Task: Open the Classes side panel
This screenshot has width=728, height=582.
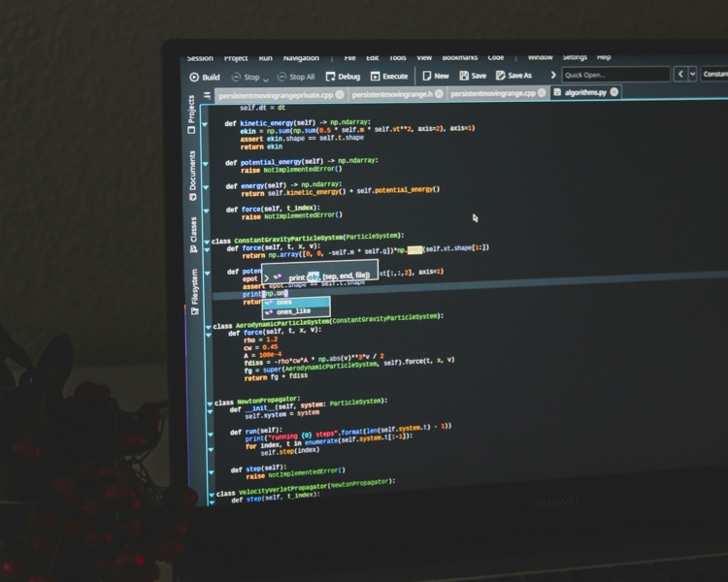Action: click(x=193, y=235)
